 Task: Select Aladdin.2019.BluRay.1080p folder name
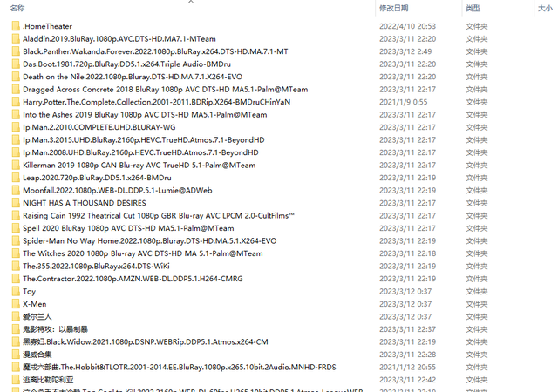(x=119, y=39)
